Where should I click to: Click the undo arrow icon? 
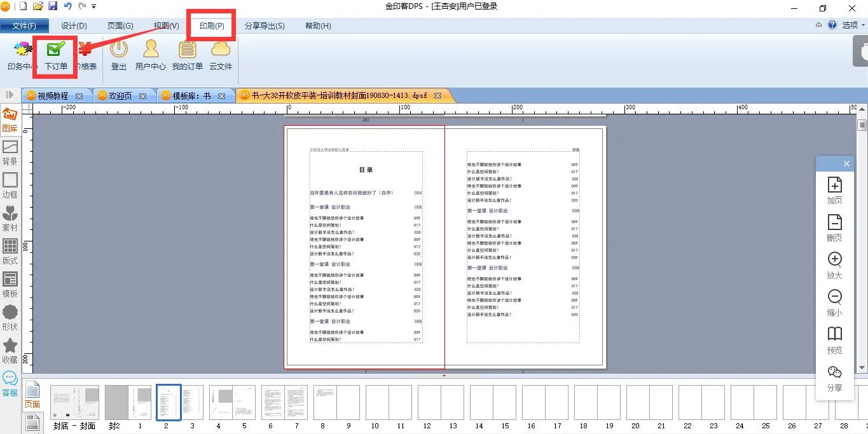coord(67,6)
